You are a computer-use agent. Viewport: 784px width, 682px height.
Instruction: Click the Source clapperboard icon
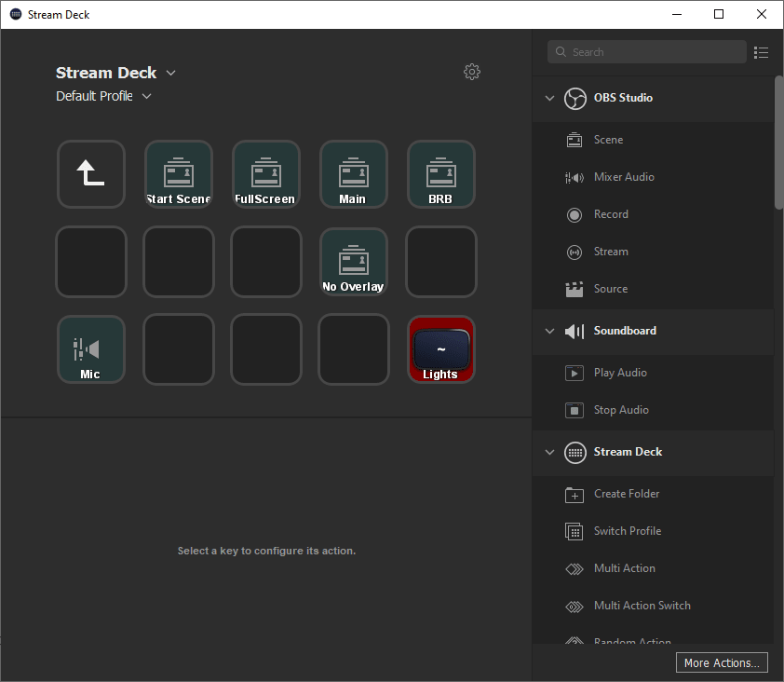[x=574, y=289]
